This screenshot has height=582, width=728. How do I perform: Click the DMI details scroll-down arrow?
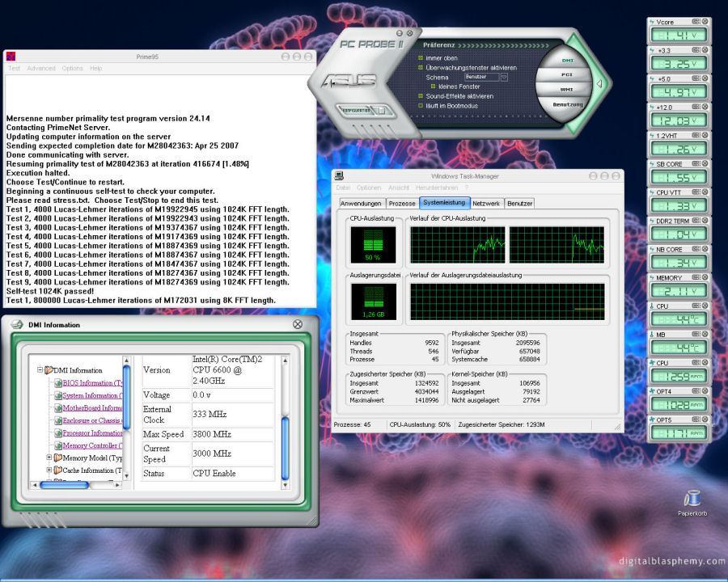point(285,485)
